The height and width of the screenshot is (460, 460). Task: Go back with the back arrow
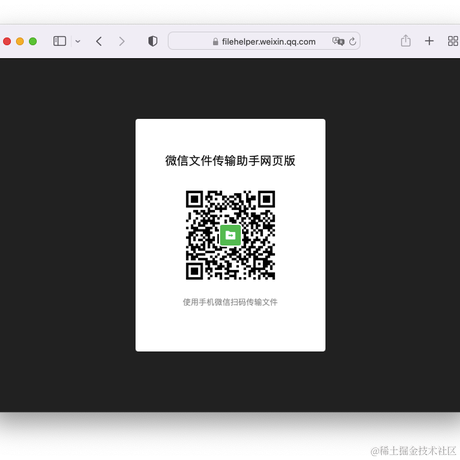99,41
